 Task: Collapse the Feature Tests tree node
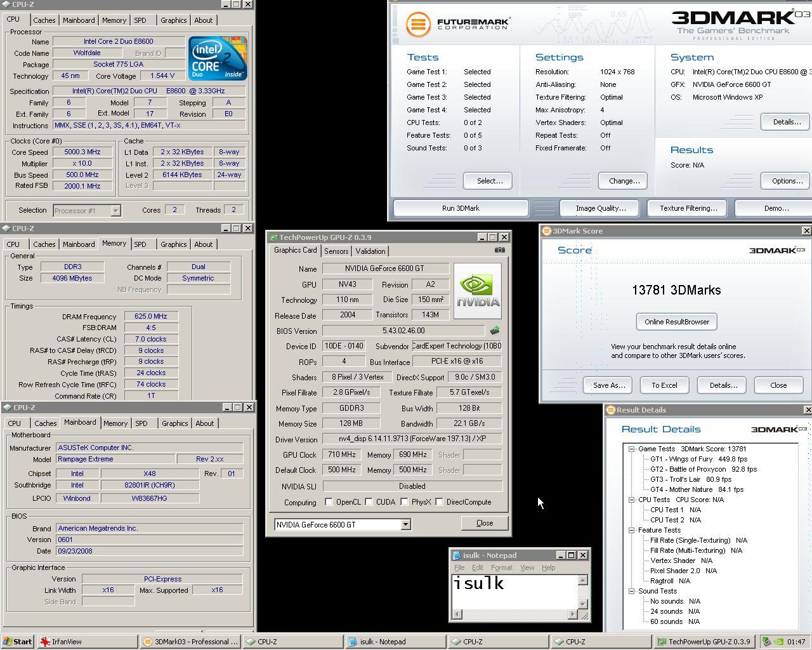(632, 530)
